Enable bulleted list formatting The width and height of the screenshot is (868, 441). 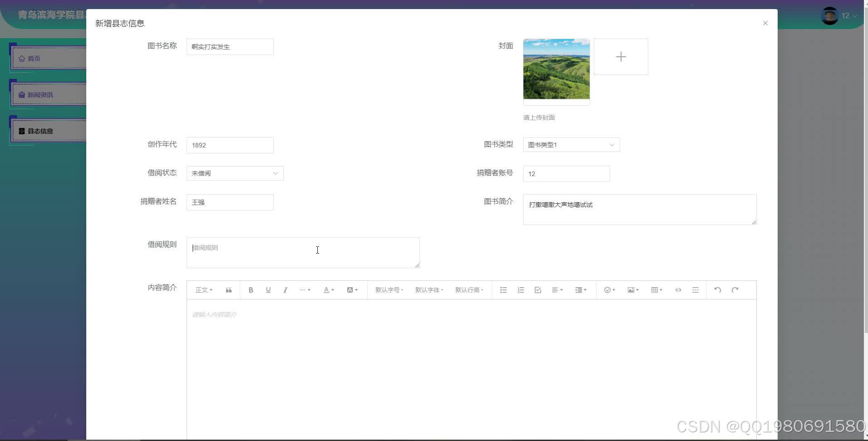(x=503, y=289)
